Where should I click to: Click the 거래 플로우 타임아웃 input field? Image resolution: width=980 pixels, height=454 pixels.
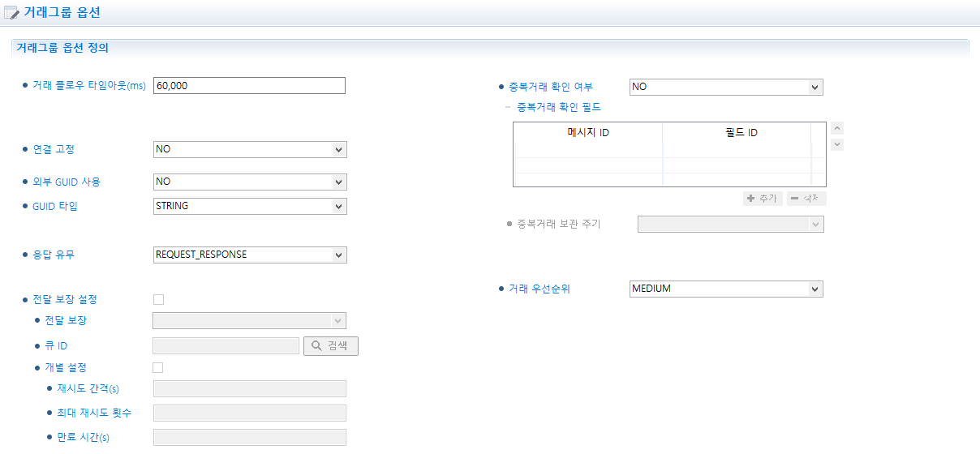click(249, 85)
